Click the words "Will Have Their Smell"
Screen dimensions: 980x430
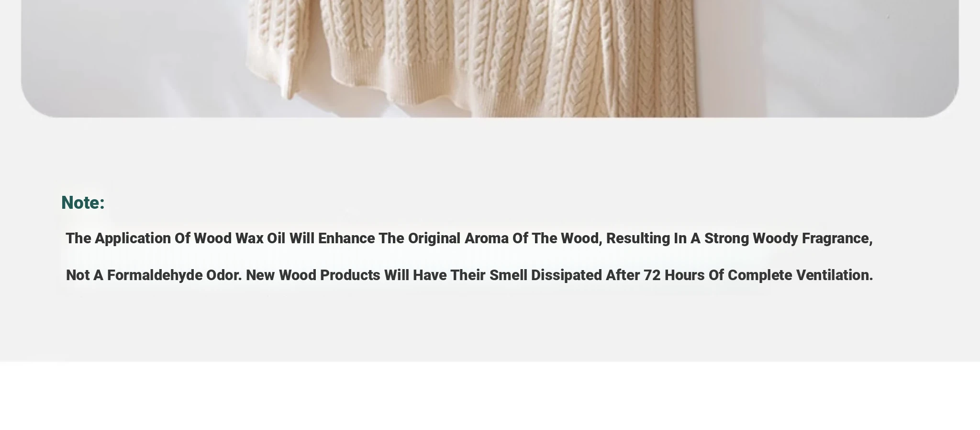(456, 275)
